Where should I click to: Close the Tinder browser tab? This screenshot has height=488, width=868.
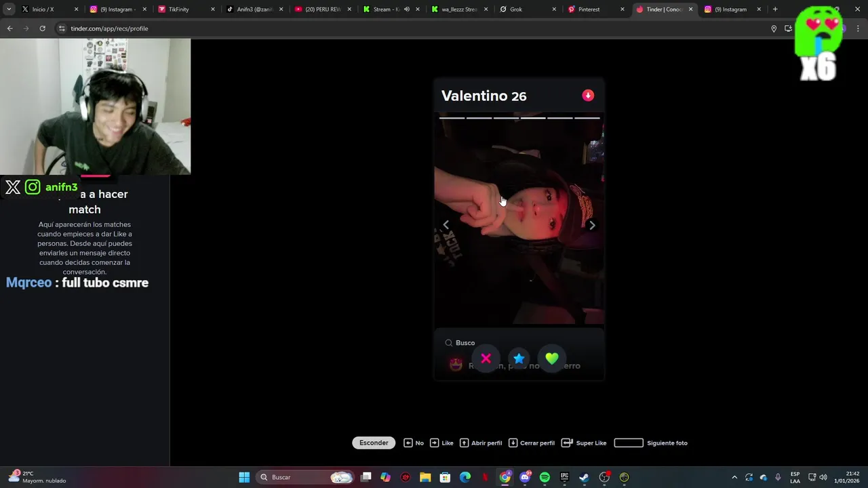click(x=691, y=9)
